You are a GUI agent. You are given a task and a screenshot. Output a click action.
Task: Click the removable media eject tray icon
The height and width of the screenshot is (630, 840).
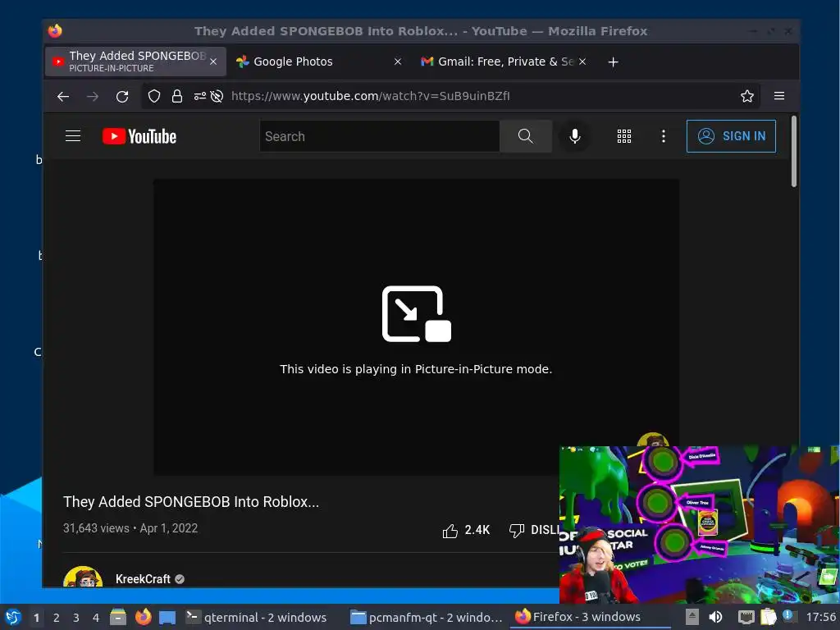(692, 617)
